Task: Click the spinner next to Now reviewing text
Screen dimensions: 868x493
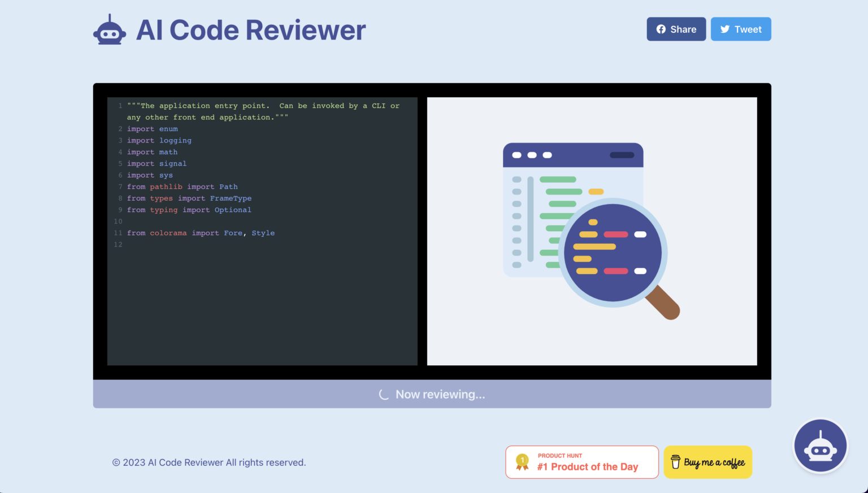Action: (384, 394)
